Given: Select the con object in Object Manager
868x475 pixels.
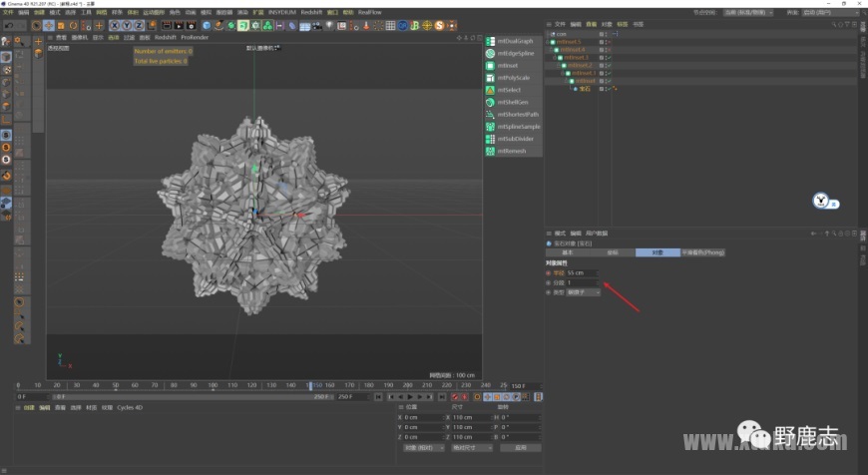Looking at the screenshot, I should point(562,34).
